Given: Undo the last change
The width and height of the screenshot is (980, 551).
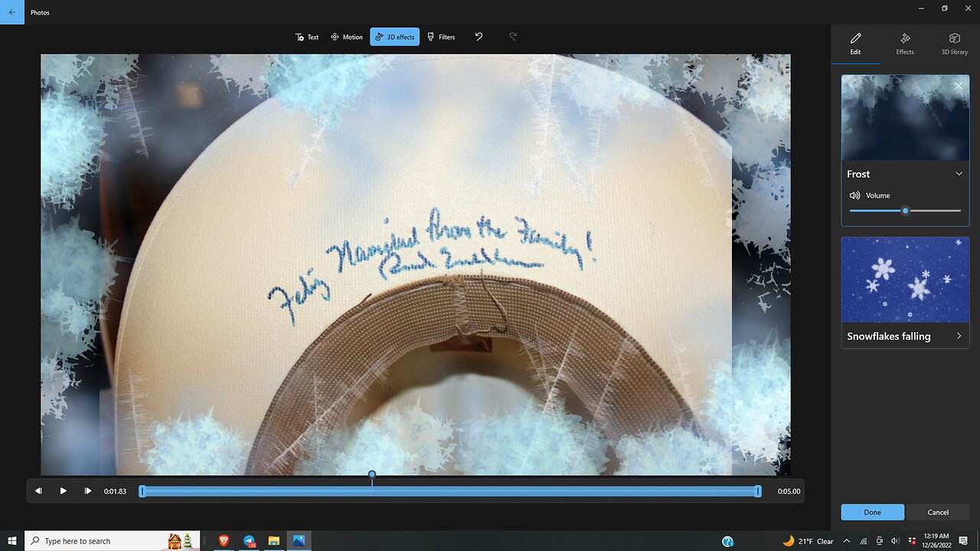Looking at the screenshot, I should [479, 37].
